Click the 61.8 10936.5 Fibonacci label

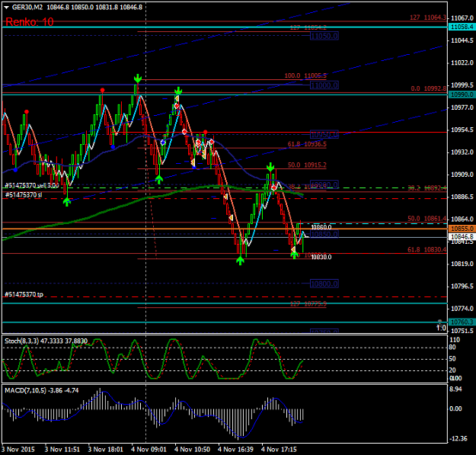click(x=307, y=144)
